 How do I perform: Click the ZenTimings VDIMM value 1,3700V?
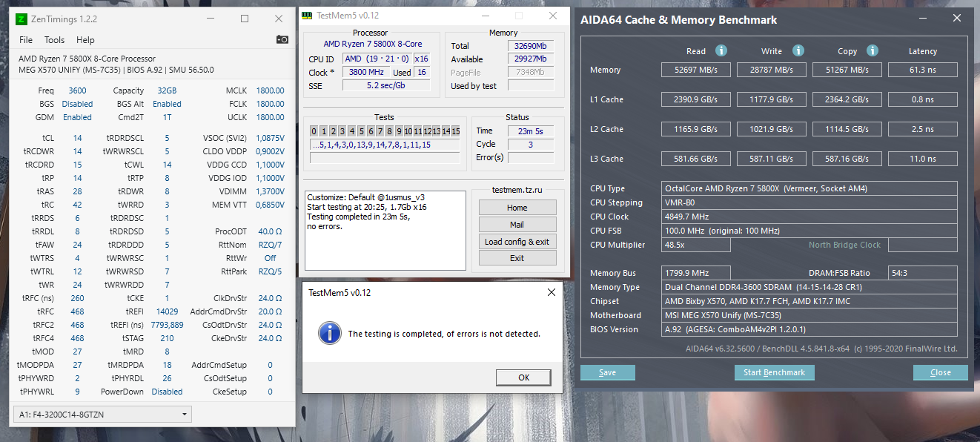(270, 191)
